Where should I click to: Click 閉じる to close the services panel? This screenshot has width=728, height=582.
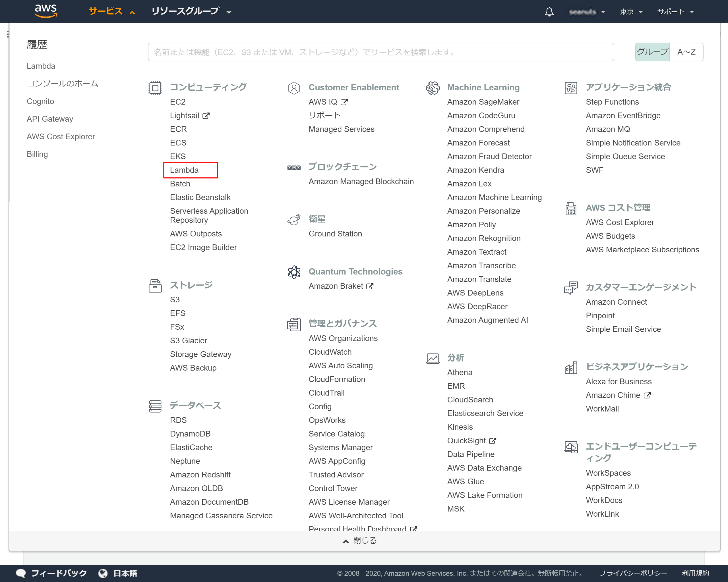tap(360, 541)
